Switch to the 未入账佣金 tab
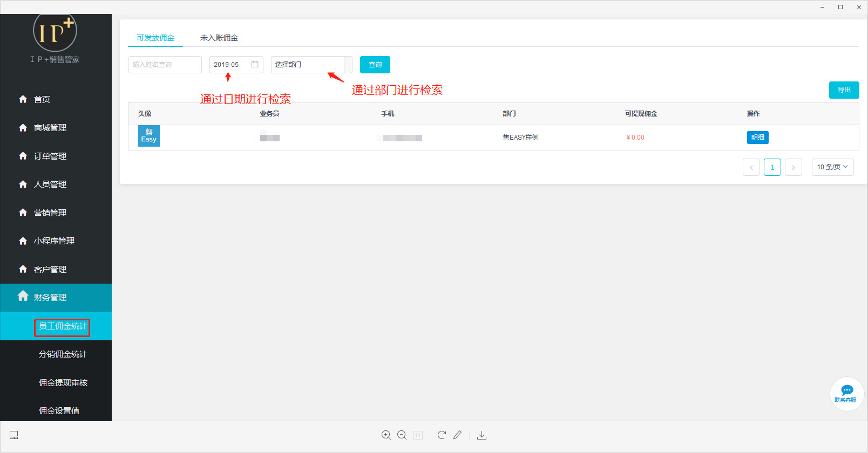The height and width of the screenshot is (453, 868). (219, 38)
